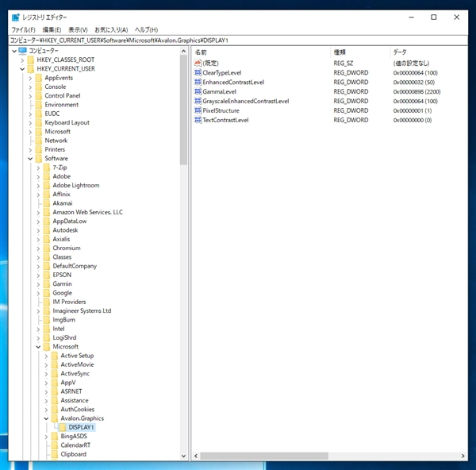
Task: Click the Name column header
Action: coord(261,52)
